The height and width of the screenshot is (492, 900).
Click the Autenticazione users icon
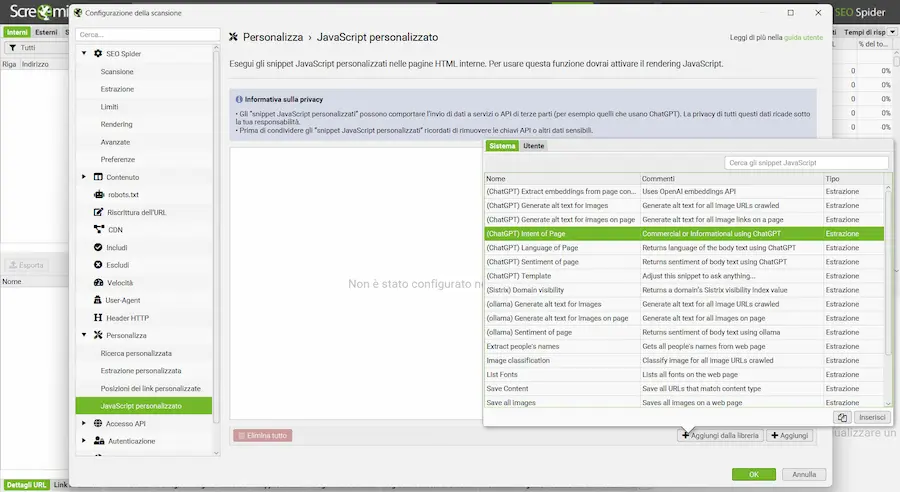99,441
